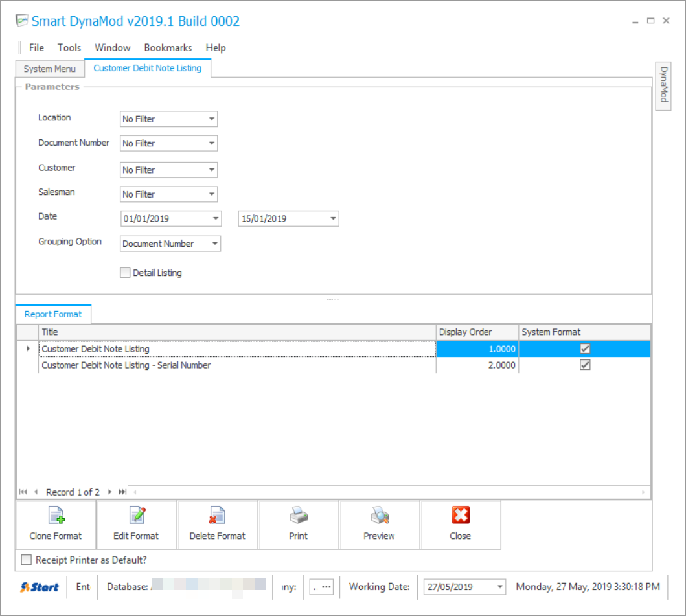Open the Bookmarks menu
Image resolution: width=686 pixels, height=616 pixels.
tap(168, 48)
